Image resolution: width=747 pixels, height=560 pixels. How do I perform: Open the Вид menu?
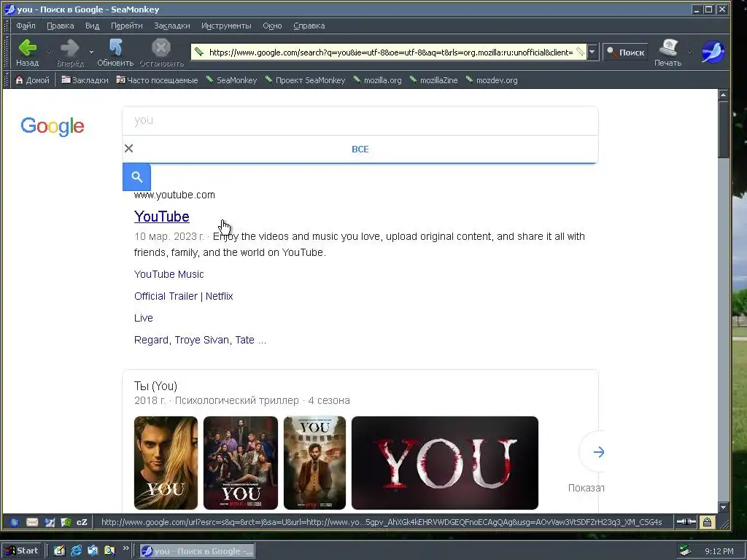[92, 26]
